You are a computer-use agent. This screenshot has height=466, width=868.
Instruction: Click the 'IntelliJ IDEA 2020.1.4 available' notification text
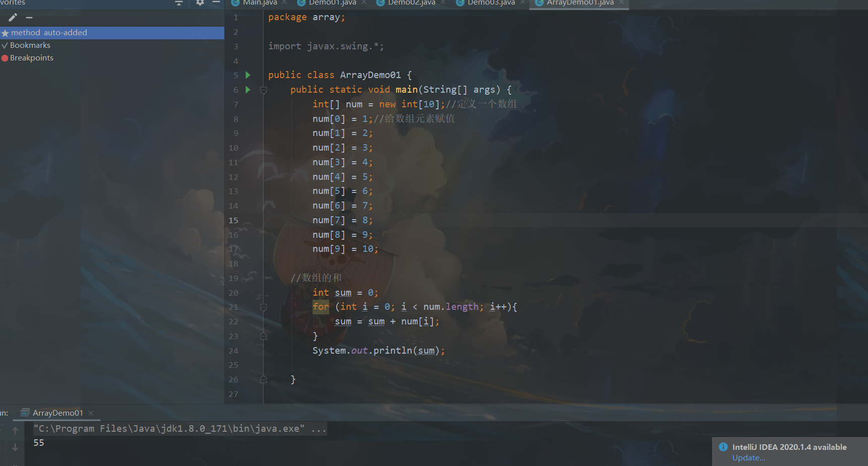(x=789, y=447)
